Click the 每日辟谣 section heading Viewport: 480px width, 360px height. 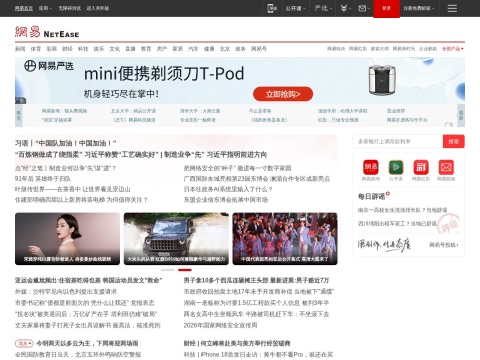(371, 197)
